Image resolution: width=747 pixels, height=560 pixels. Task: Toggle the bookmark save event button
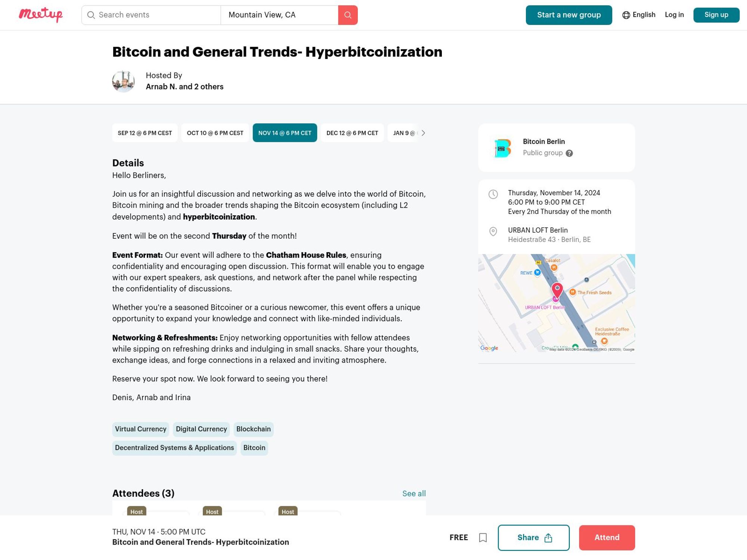click(x=483, y=537)
